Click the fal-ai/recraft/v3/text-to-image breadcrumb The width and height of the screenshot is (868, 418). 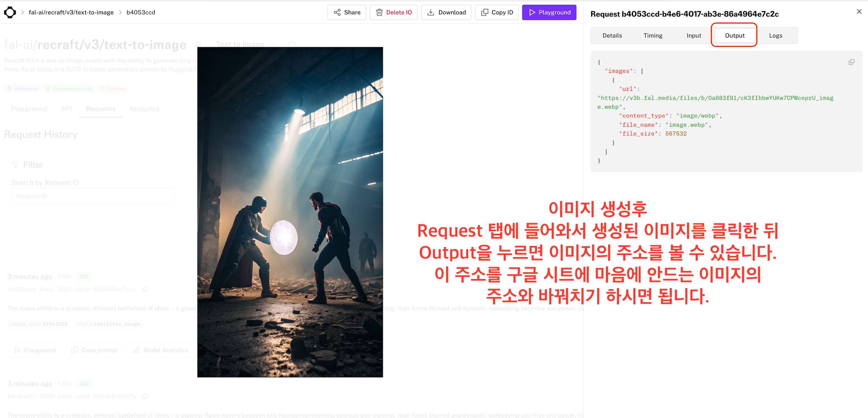click(x=71, y=12)
